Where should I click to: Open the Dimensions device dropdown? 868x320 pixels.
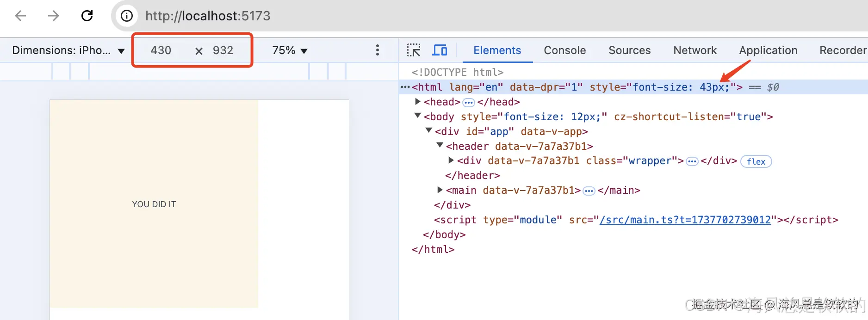(68, 50)
